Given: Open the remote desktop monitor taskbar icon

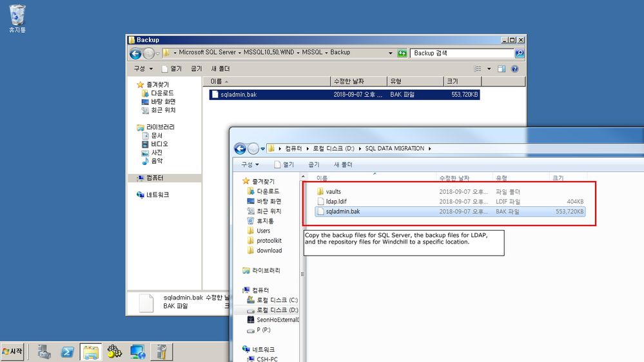Looking at the screenshot, I should [x=137, y=352].
